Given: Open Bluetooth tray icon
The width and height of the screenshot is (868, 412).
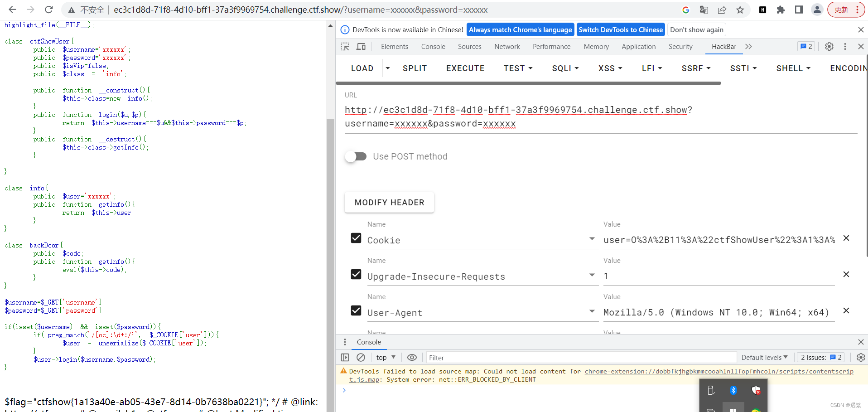Looking at the screenshot, I should tap(733, 390).
